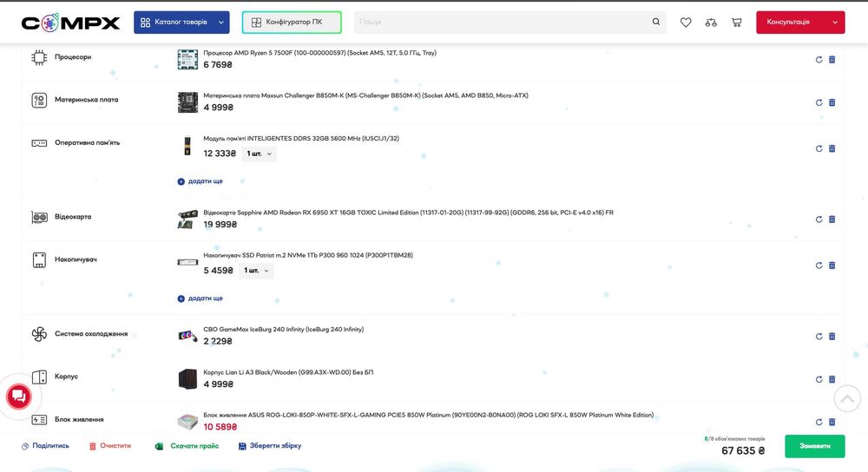
Task: Open Корпус Lian Li A3 title
Action: click(x=288, y=372)
